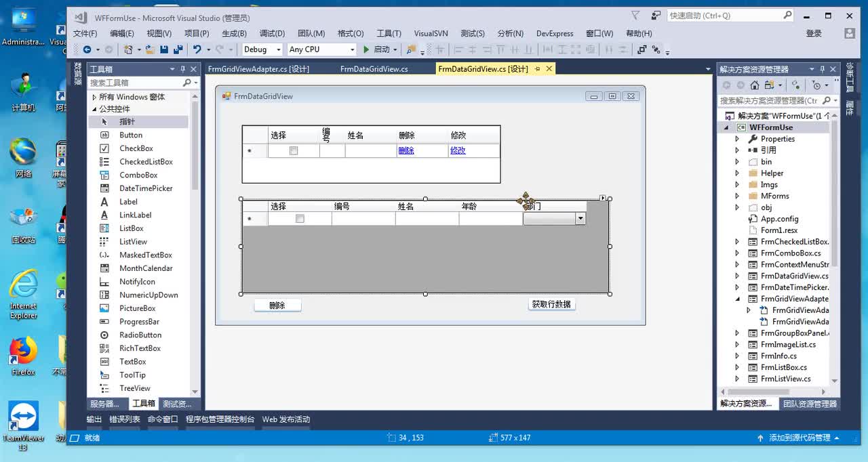Open the Firefox desktop shortcut
Viewport: 868px width, 462px height.
[23, 356]
